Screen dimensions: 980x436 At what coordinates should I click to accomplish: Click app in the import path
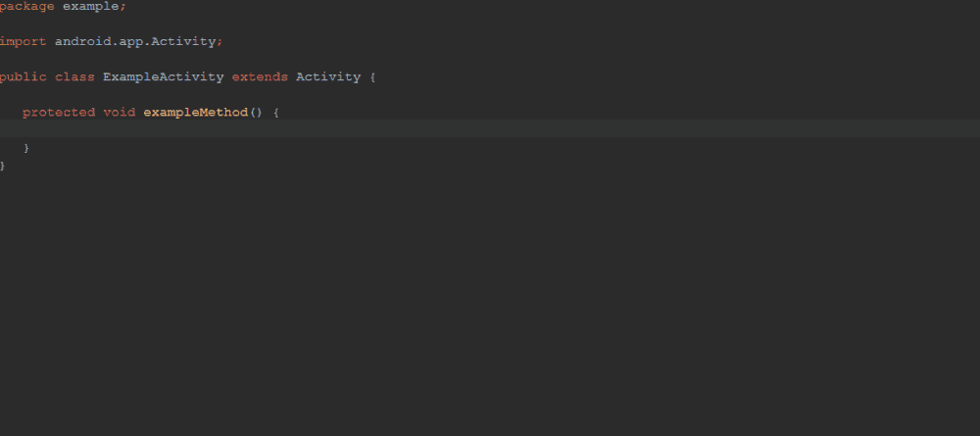[x=131, y=41]
